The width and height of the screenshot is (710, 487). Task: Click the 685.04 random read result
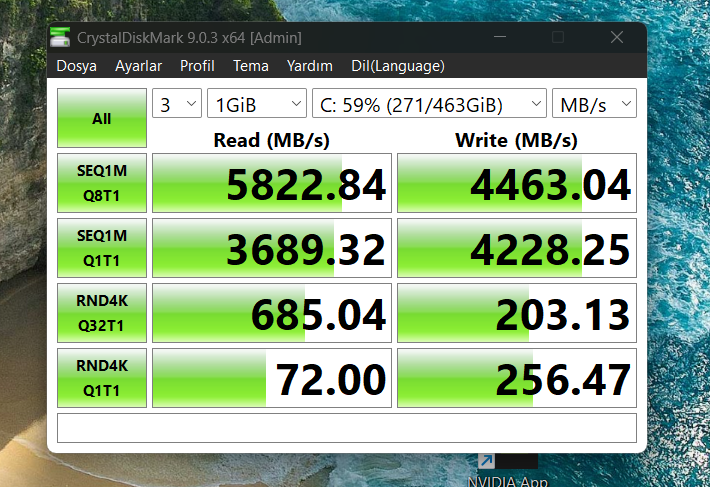pyautogui.click(x=272, y=313)
